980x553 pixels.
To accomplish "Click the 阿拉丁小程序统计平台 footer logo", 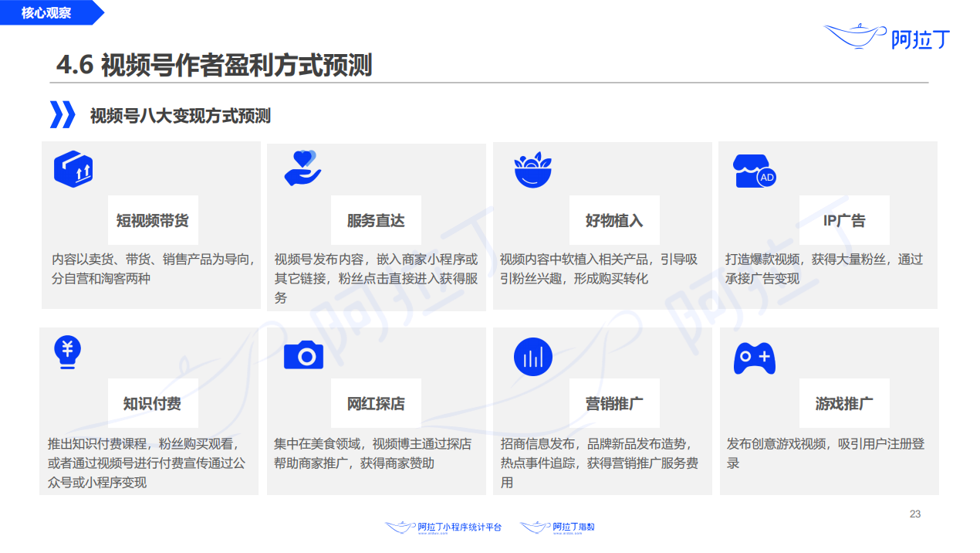I will 444,527.
